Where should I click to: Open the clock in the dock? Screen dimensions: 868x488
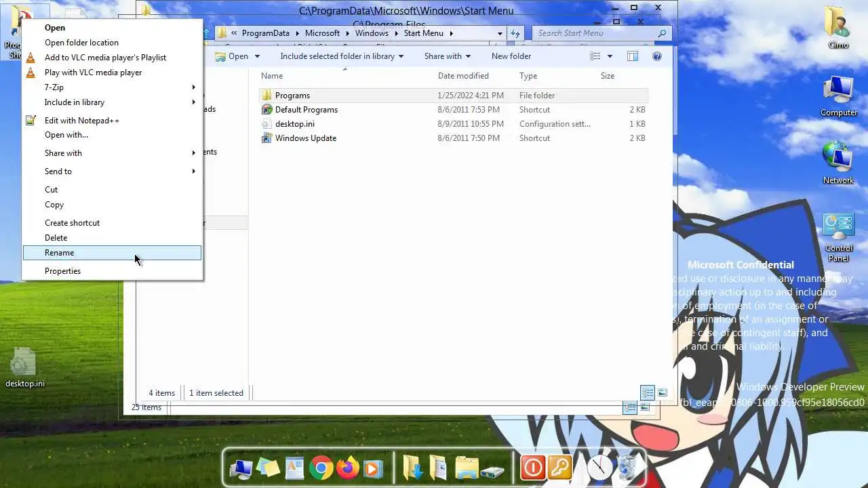[x=599, y=468]
